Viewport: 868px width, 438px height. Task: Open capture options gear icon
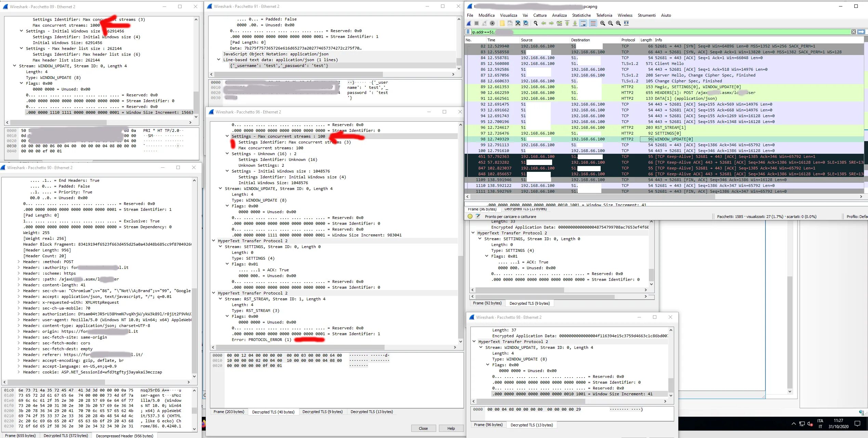pyautogui.click(x=492, y=23)
